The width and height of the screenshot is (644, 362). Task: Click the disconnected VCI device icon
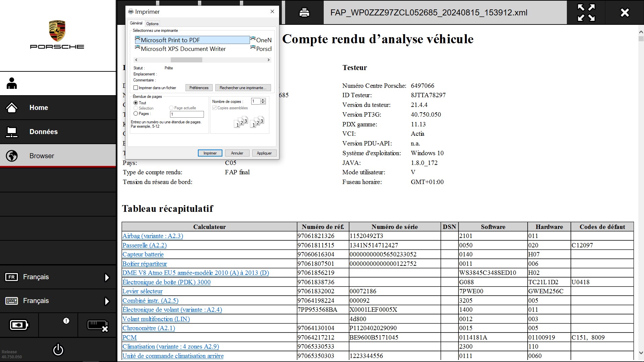(97, 325)
